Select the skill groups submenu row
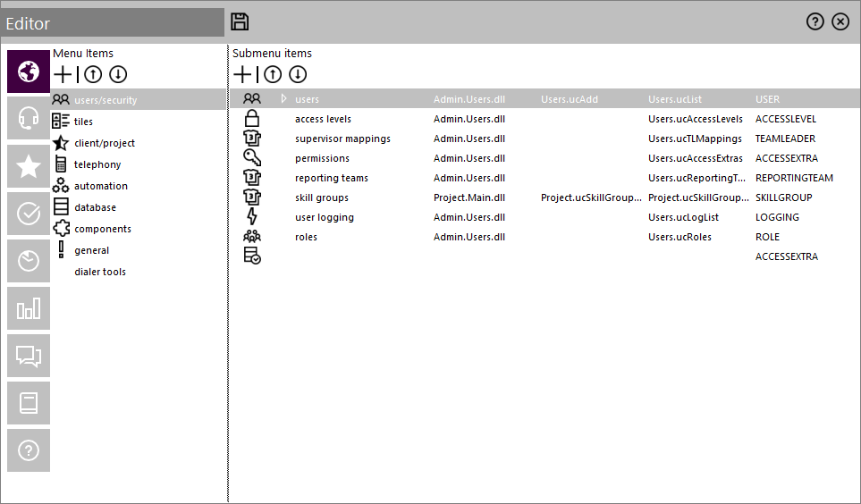The image size is (861, 504). point(544,197)
